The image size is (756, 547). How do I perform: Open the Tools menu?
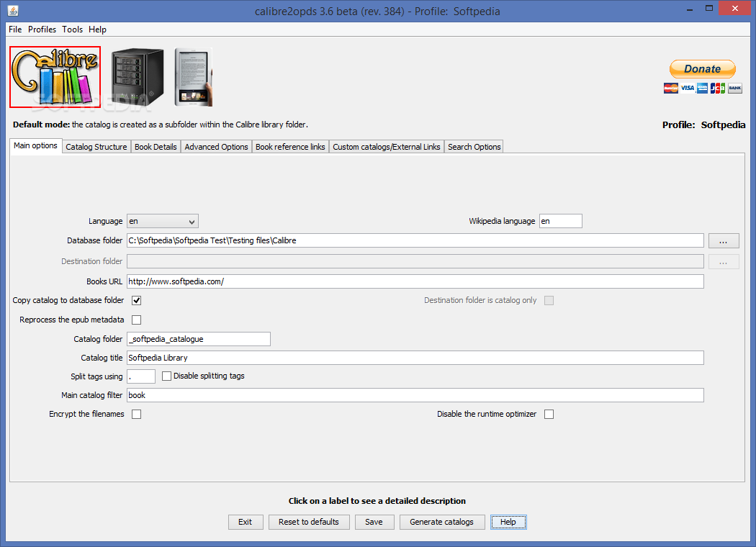pyautogui.click(x=72, y=30)
